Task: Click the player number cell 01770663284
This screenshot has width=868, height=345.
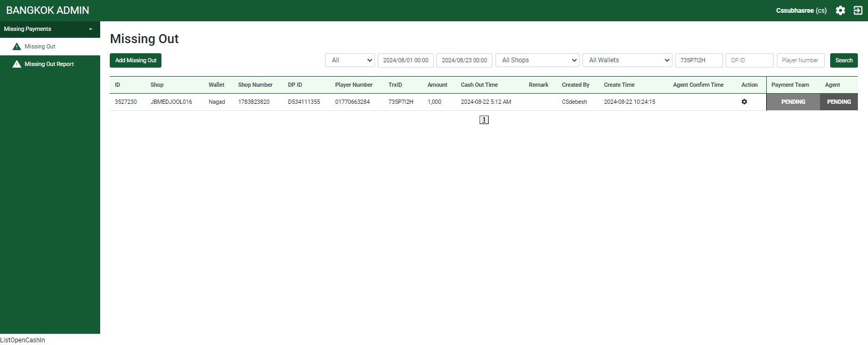Action: [352, 102]
